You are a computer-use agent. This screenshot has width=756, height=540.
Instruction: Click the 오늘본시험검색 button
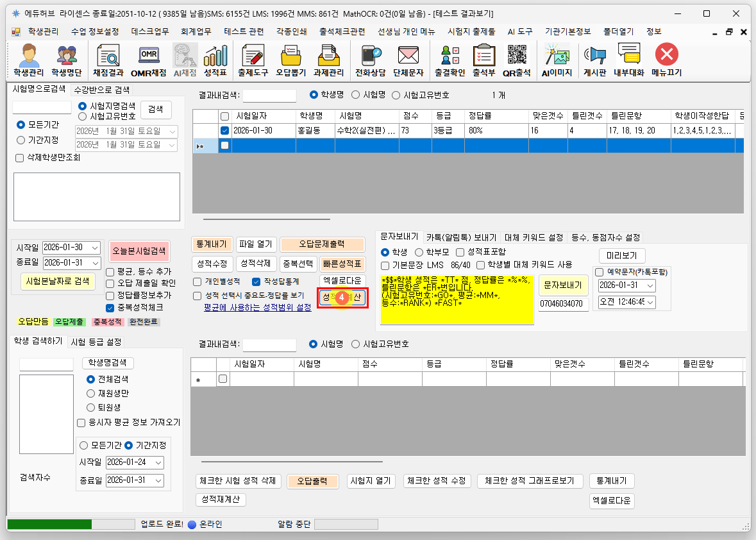tap(139, 250)
